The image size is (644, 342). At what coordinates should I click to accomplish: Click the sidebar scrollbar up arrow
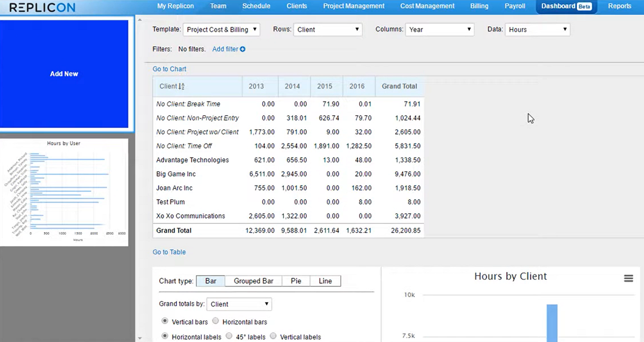click(139, 19)
